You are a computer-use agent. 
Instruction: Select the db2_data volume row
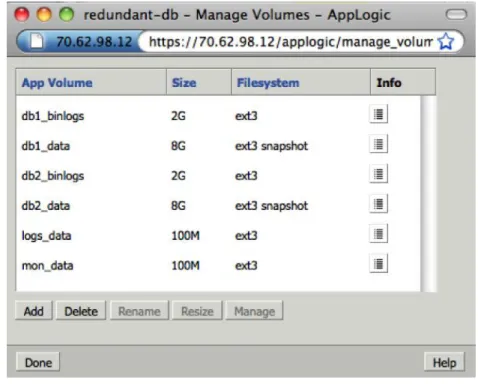[218, 206]
